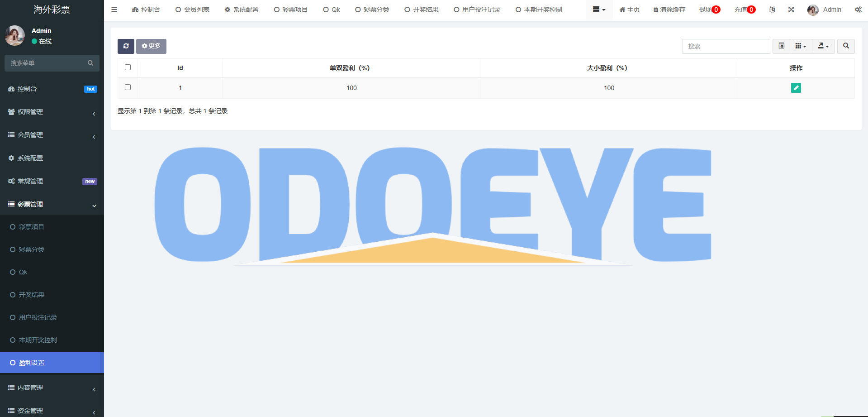Open 开奖结果 in the sidebar submenu
The width and height of the screenshot is (868, 417).
(x=52, y=295)
